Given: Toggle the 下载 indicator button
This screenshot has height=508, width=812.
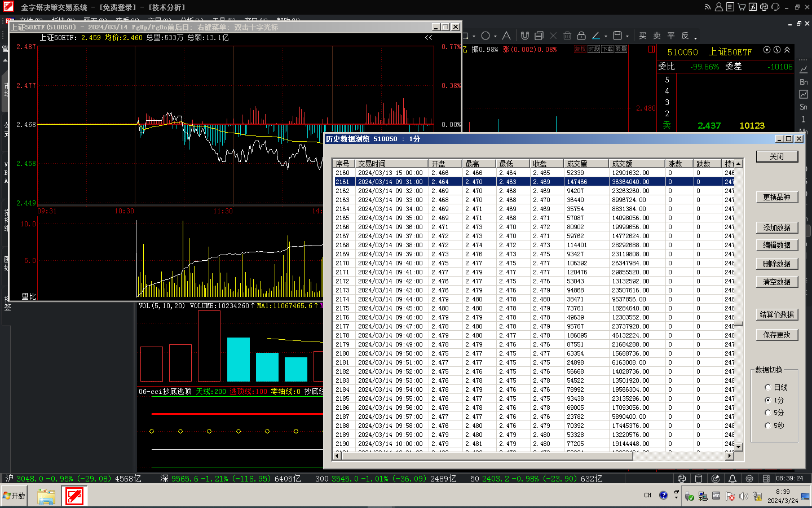Looking at the screenshot, I should click(607, 49).
